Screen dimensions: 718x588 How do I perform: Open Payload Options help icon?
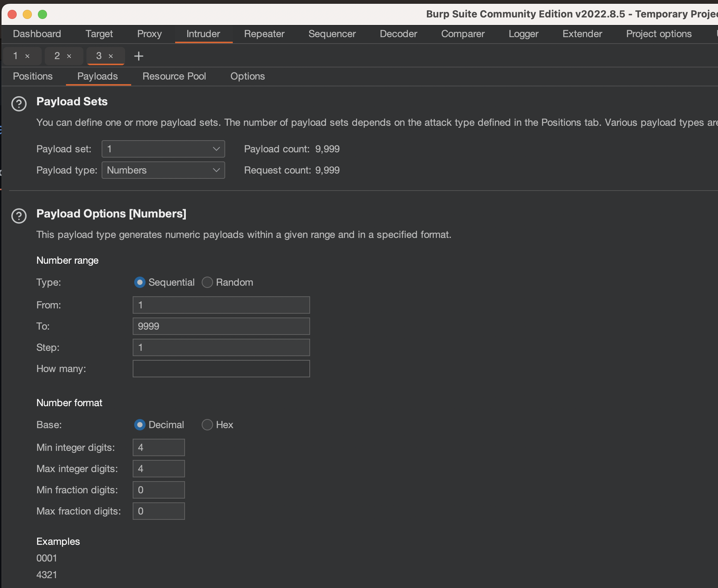point(19,216)
